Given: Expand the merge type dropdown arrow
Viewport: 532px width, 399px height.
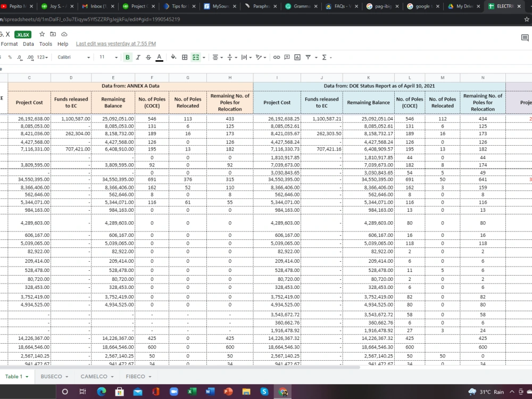Looking at the screenshot, I should pyautogui.click(x=204, y=57).
